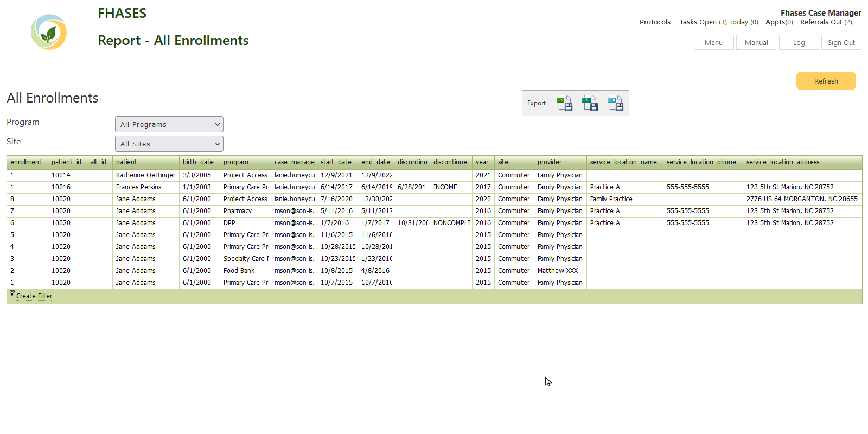This screenshot has height=434, width=868.
Task: Open the All Sites dropdown
Action: 169,144
